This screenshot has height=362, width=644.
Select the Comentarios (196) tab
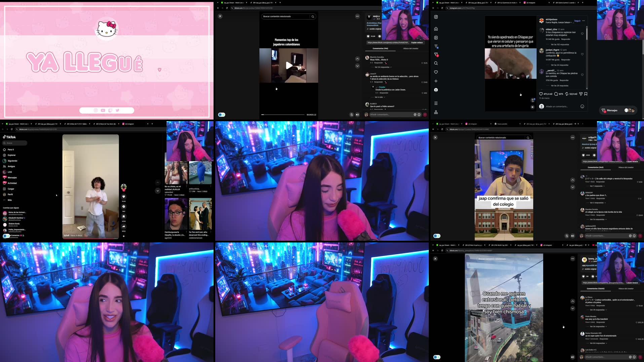(380, 48)
